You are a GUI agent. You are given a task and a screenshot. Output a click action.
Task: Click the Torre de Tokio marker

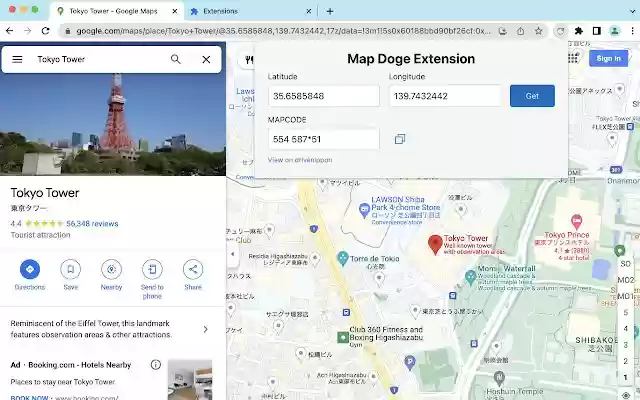coord(343,258)
